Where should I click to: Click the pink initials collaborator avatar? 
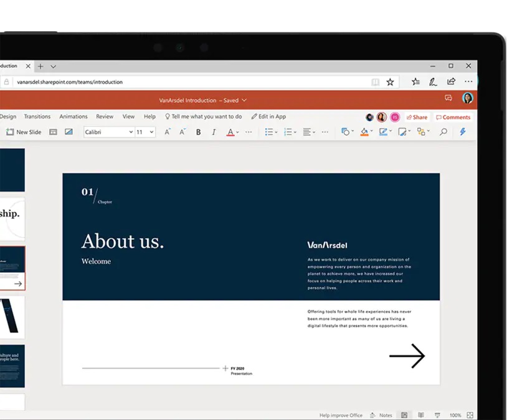(395, 117)
